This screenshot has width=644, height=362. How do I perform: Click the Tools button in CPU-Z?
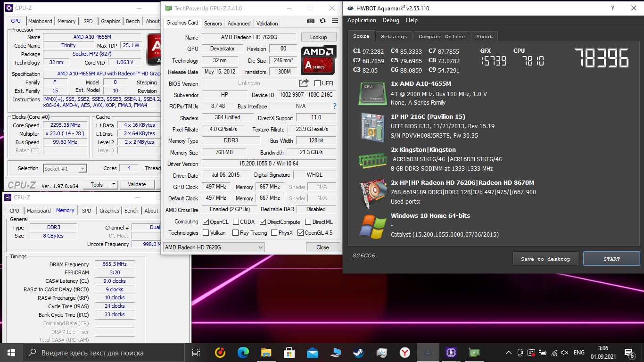[x=97, y=185]
